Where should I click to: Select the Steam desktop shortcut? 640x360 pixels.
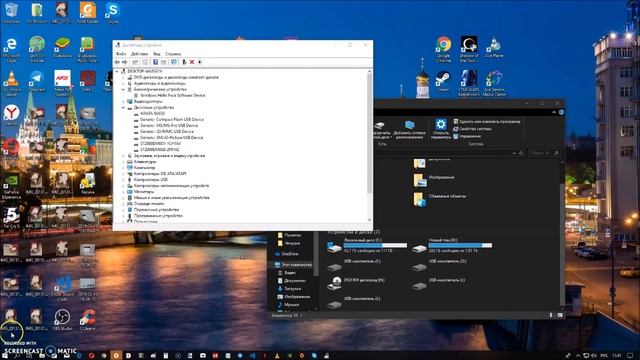(444, 81)
